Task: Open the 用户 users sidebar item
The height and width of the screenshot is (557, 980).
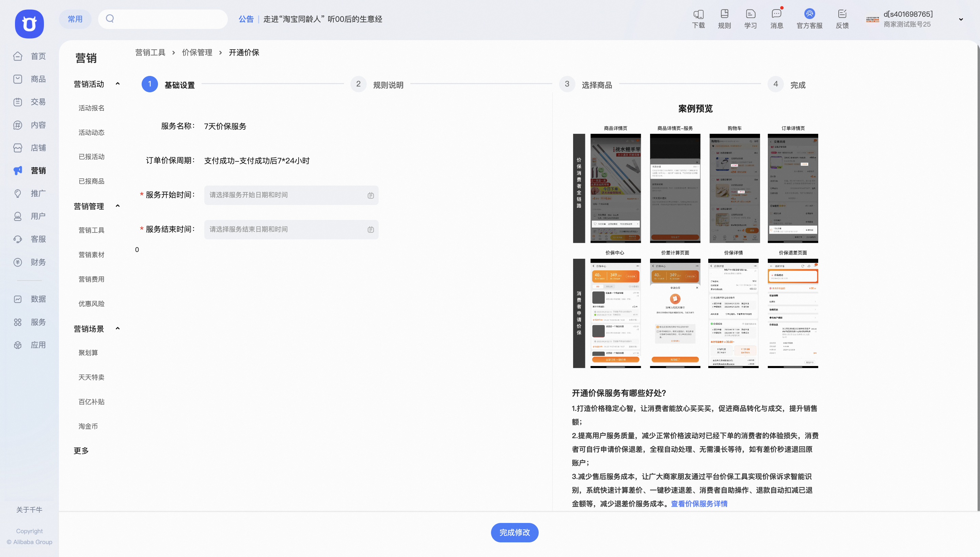Action: tap(29, 217)
